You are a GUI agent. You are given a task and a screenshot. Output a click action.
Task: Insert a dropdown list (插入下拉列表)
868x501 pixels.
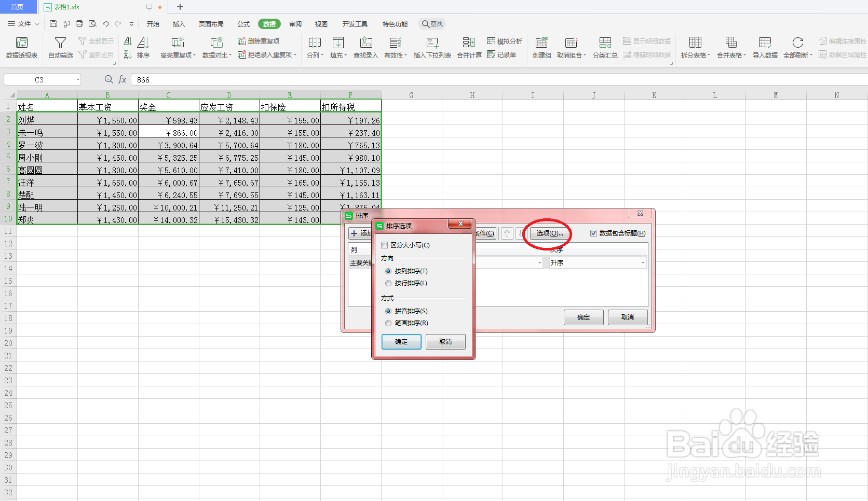point(432,47)
